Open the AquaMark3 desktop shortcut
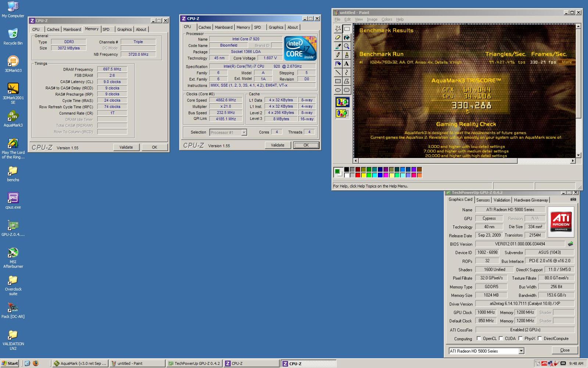Screen dimensions: 588x368 click(x=13, y=118)
